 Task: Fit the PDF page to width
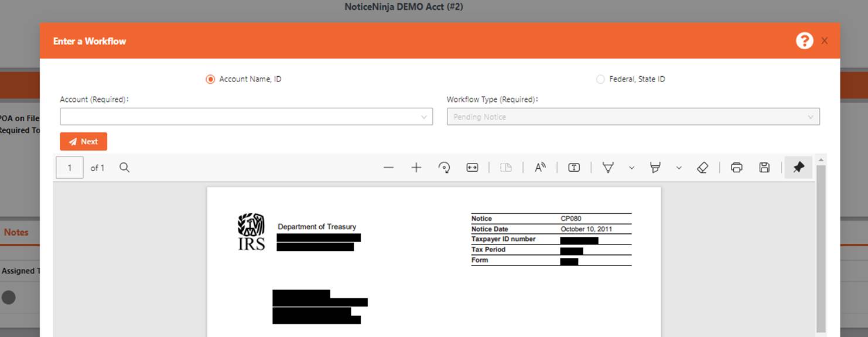pyautogui.click(x=472, y=168)
